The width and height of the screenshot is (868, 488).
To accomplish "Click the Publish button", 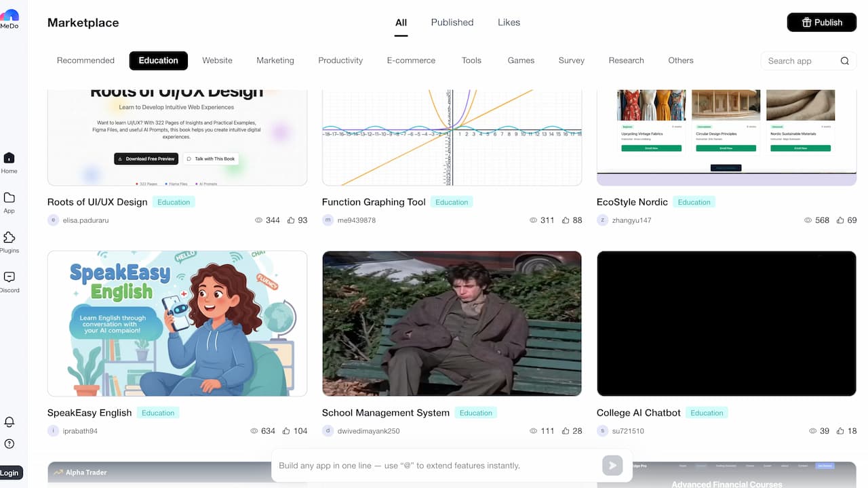I will (821, 22).
